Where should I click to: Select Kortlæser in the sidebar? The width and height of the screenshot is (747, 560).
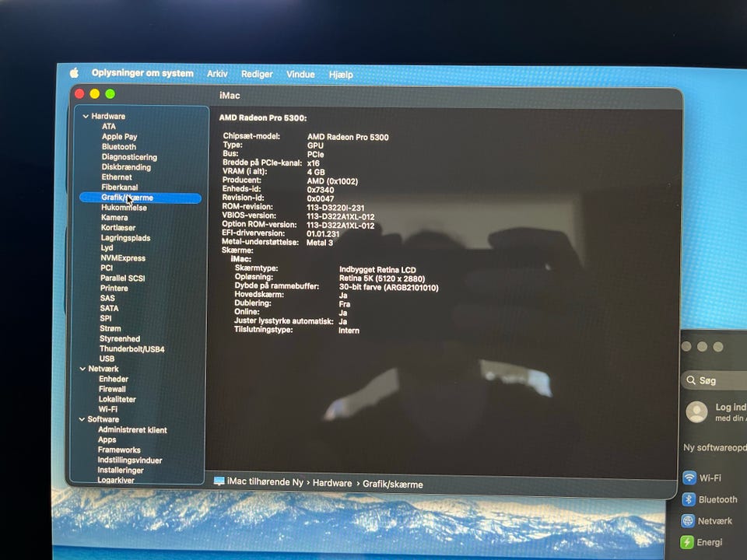point(118,228)
